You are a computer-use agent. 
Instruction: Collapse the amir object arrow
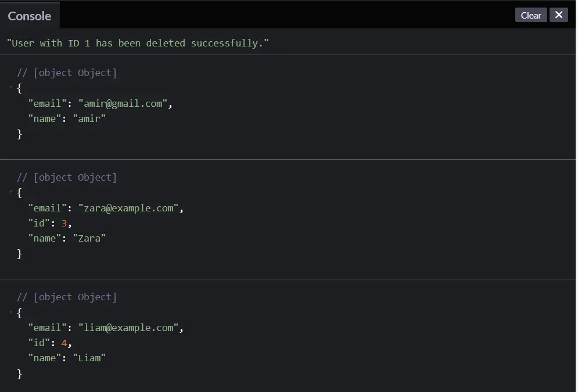click(x=10, y=88)
